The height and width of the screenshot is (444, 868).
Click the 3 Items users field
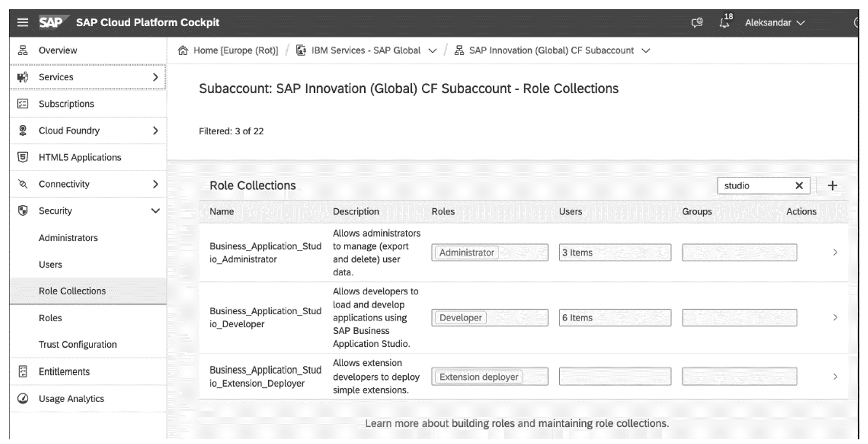[615, 252]
